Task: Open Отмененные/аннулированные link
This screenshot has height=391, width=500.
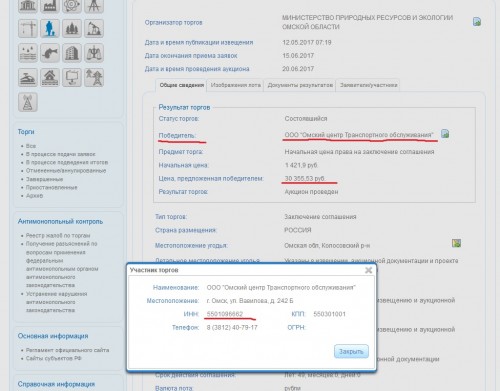Action: pos(66,171)
